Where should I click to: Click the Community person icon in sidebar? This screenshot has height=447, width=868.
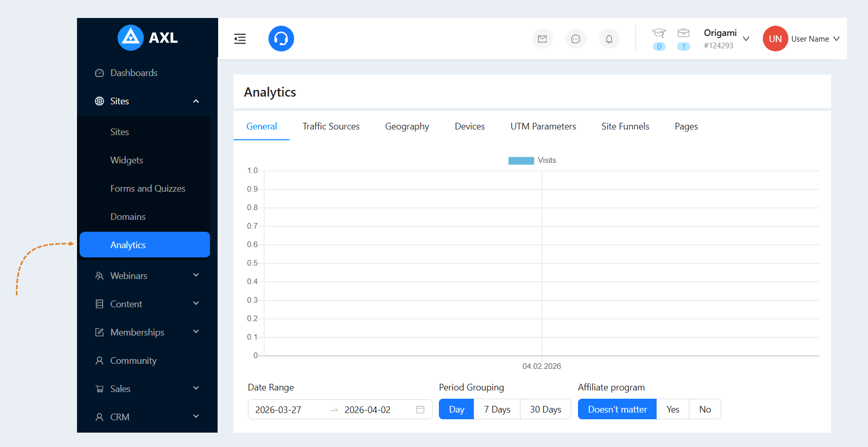pyautogui.click(x=100, y=361)
